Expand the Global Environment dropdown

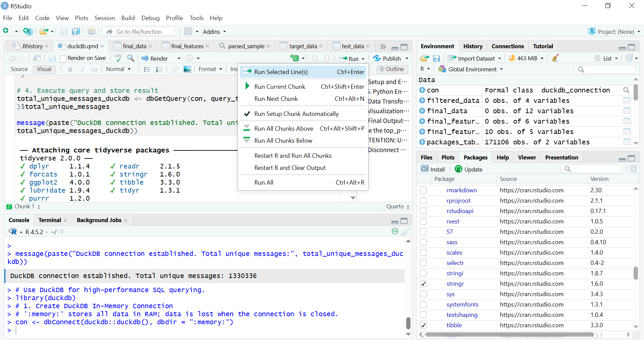point(472,69)
